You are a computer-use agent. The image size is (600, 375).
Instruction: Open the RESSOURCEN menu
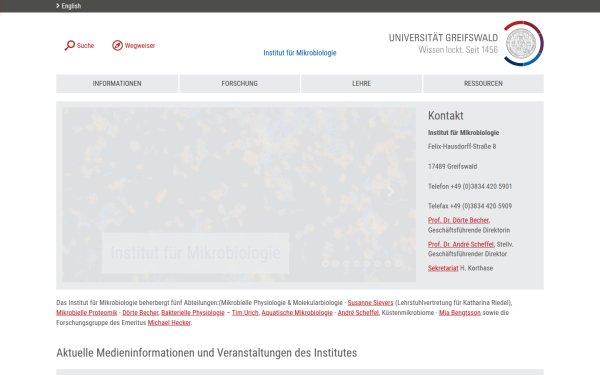point(483,83)
